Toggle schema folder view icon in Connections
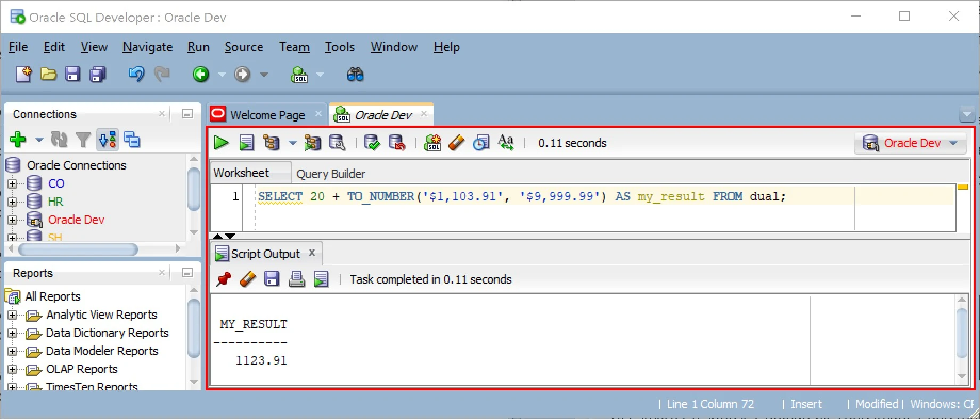980x419 pixels. click(108, 140)
